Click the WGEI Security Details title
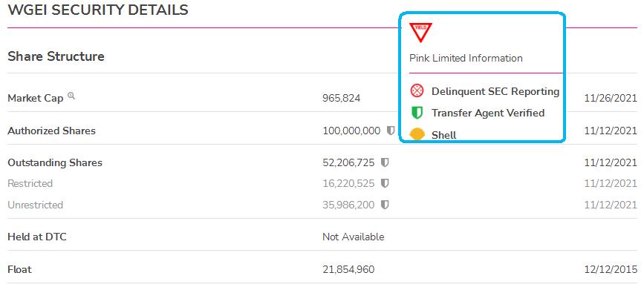This screenshot has width=644, height=290. click(x=98, y=10)
